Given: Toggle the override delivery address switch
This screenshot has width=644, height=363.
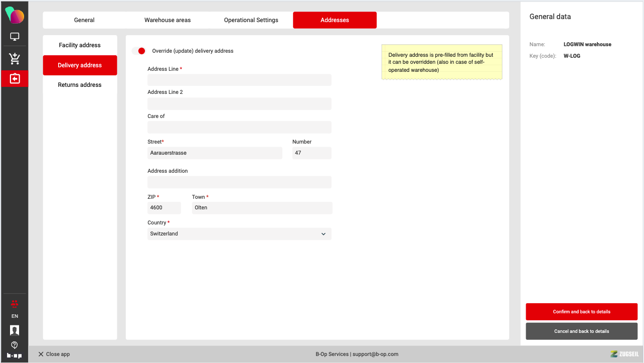Looking at the screenshot, I should tap(138, 51).
